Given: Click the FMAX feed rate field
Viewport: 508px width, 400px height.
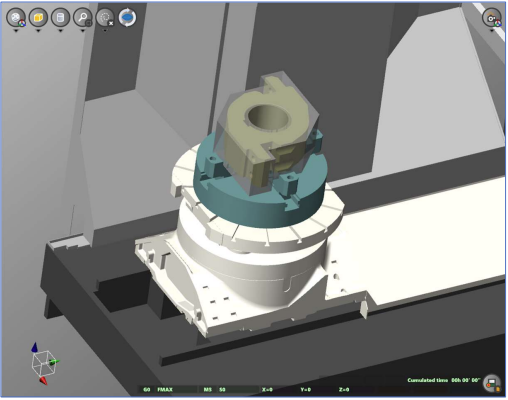Looking at the screenshot, I should [x=177, y=390].
